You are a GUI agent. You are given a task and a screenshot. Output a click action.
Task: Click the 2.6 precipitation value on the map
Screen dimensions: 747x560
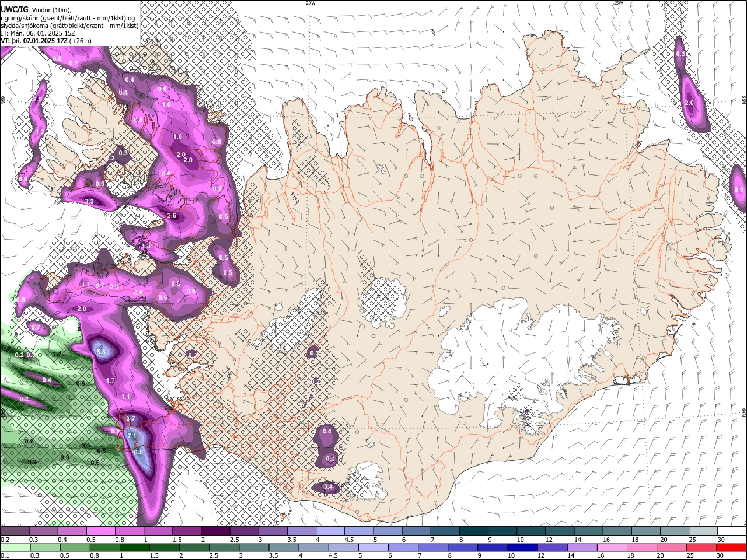tap(172, 215)
